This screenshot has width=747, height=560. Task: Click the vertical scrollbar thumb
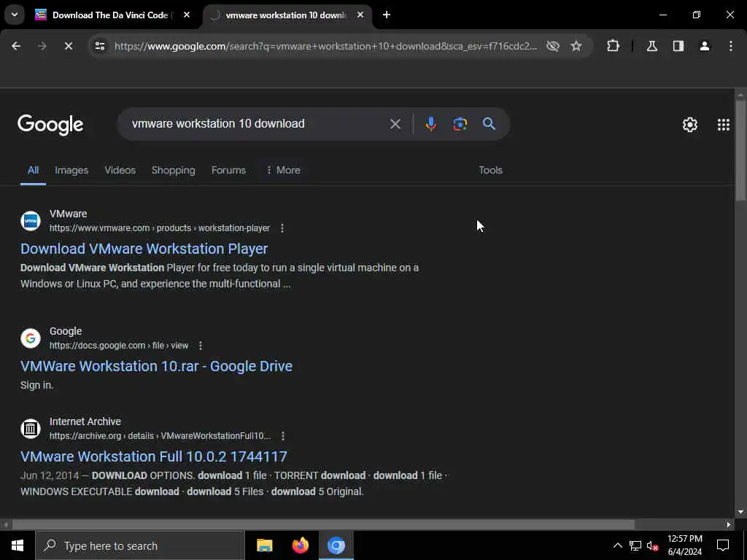[x=740, y=150]
